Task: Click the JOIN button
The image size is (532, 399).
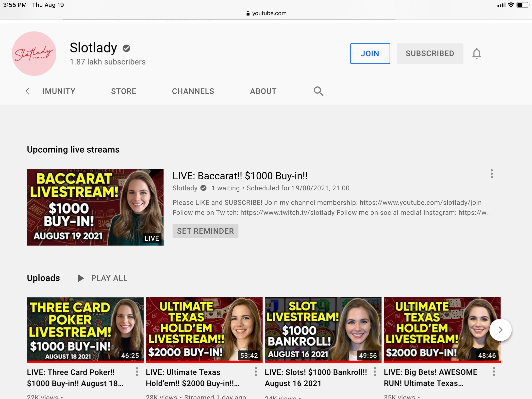Action: coord(370,53)
